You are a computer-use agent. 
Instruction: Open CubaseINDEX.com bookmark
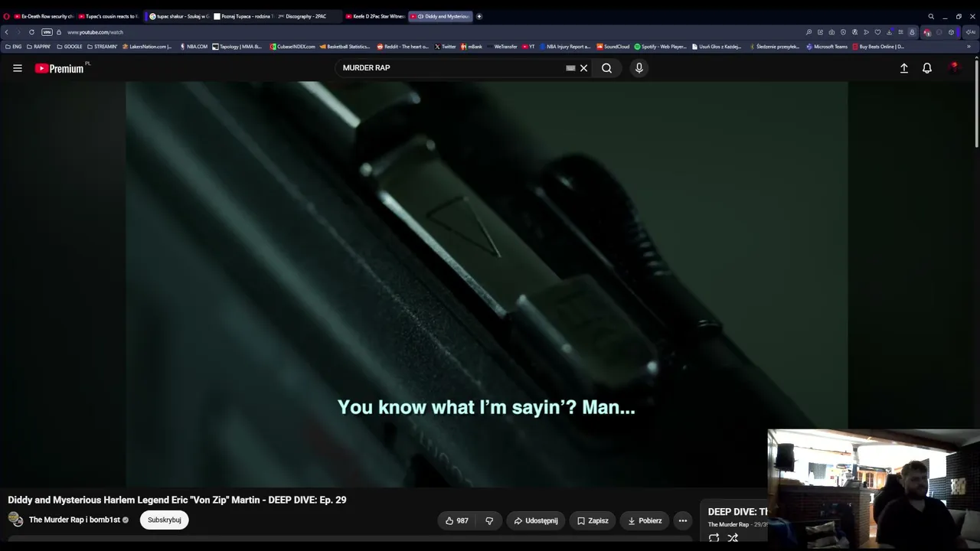click(292, 47)
